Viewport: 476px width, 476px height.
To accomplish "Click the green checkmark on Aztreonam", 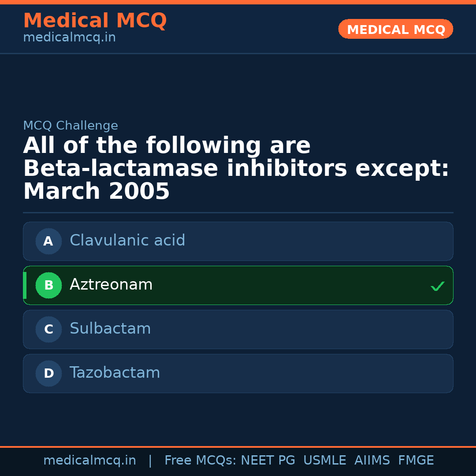I will click(x=437, y=286).
